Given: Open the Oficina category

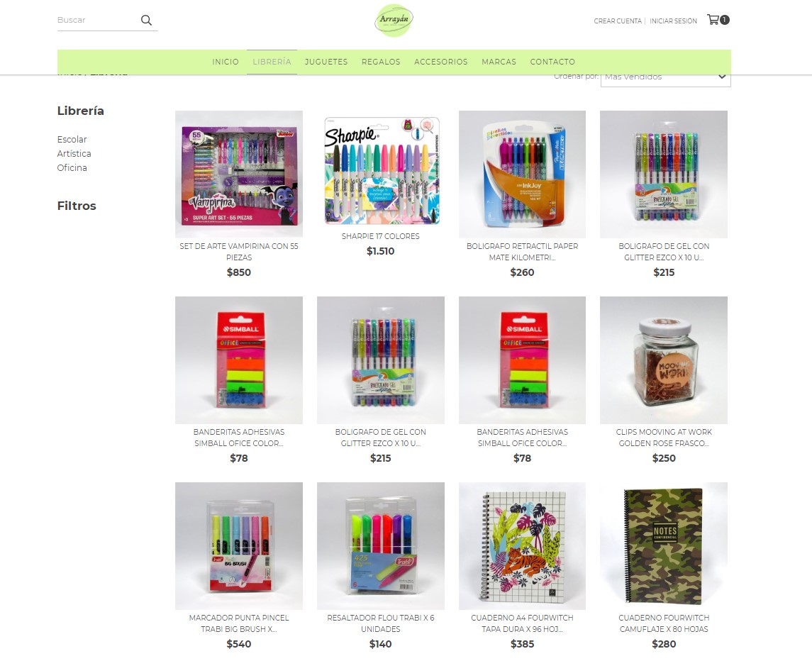Looking at the screenshot, I should (72, 167).
